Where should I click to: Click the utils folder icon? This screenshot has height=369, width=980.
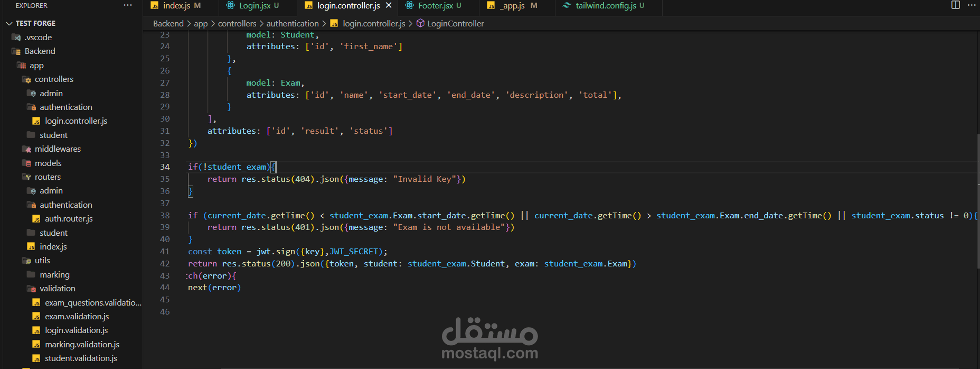pyautogui.click(x=26, y=261)
